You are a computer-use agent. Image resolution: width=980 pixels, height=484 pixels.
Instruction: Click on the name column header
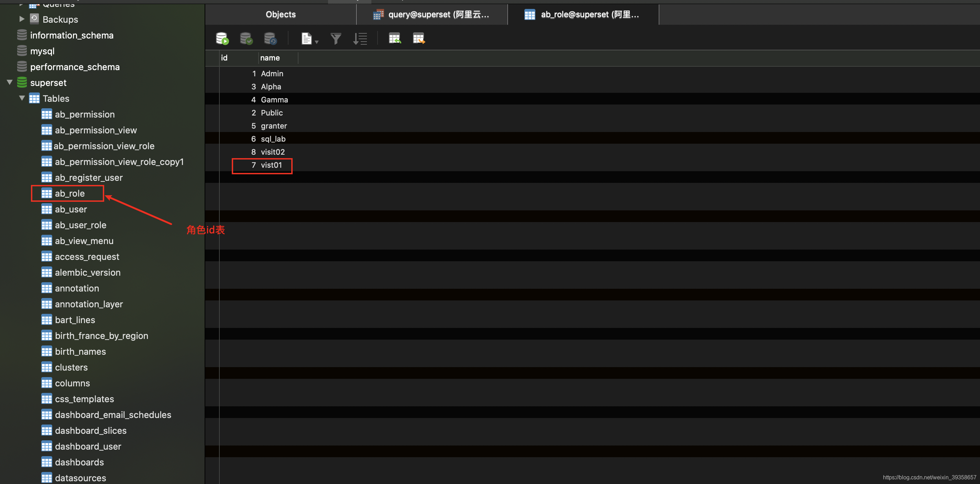270,57
